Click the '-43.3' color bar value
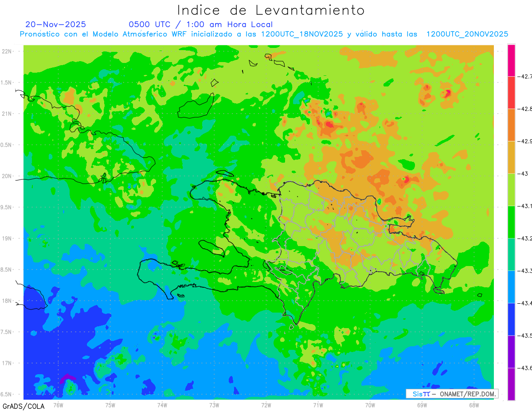532x411 pixels. coord(526,270)
